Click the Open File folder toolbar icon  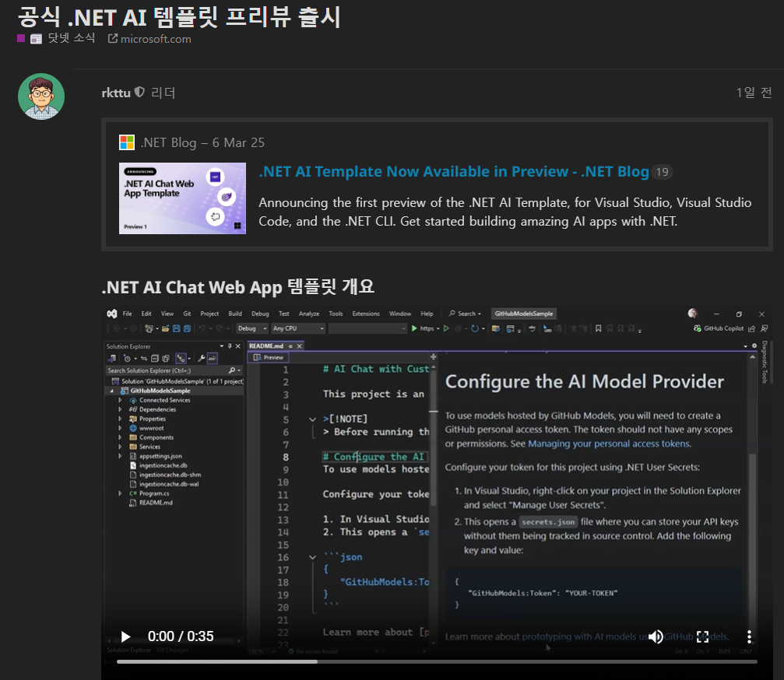(x=165, y=328)
